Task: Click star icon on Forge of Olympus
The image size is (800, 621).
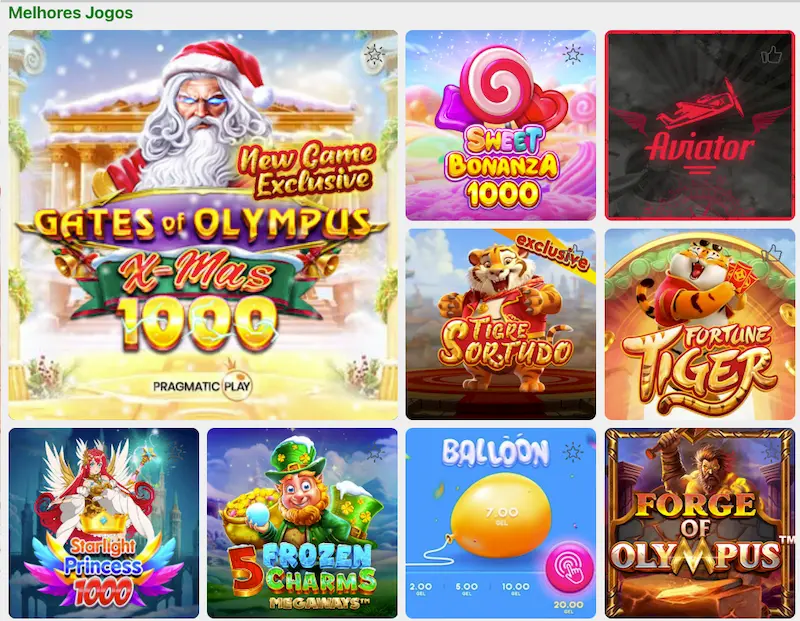Action: (x=771, y=451)
